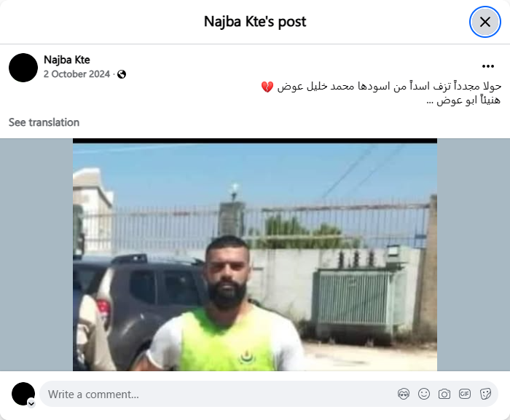510x420 pixels.
Task: Open Najba Kte profile name link
Action: pos(67,60)
